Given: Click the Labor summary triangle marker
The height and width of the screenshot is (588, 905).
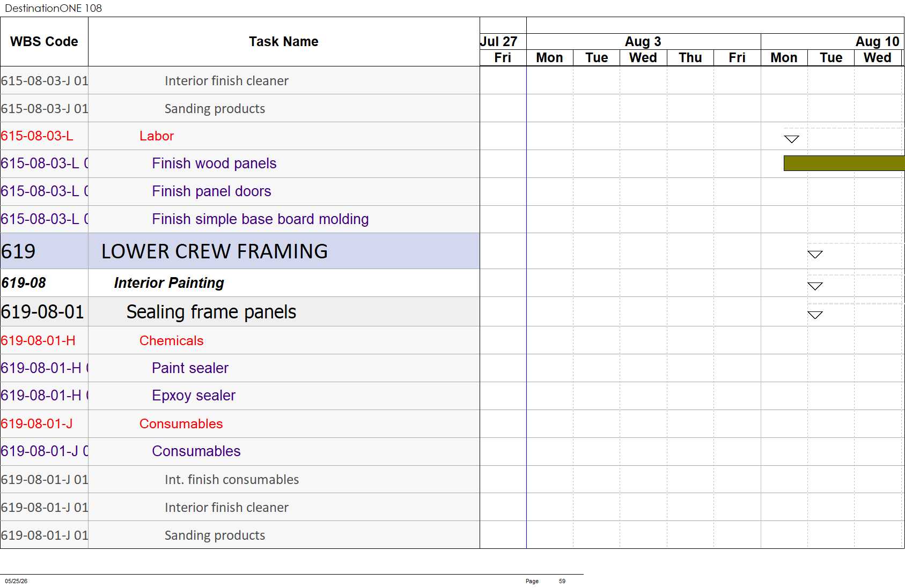Looking at the screenshot, I should (791, 139).
